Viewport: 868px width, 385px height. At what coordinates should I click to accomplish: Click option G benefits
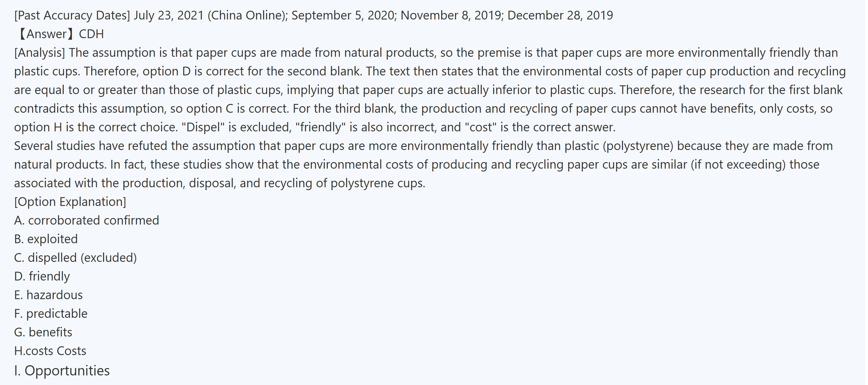pyautogui.click(x=43, y=332)
